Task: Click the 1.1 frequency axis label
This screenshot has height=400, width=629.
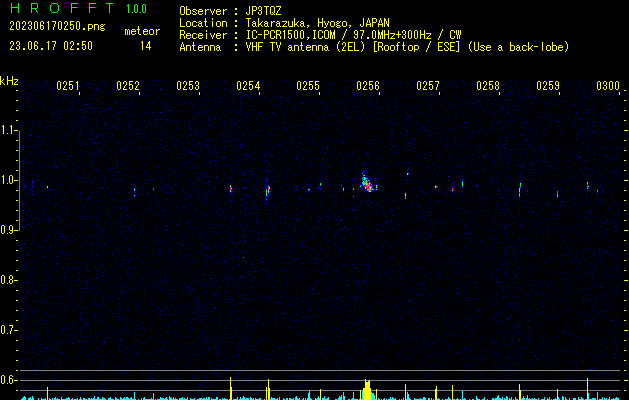Action: pyautogui.click(x=9, y=130)
